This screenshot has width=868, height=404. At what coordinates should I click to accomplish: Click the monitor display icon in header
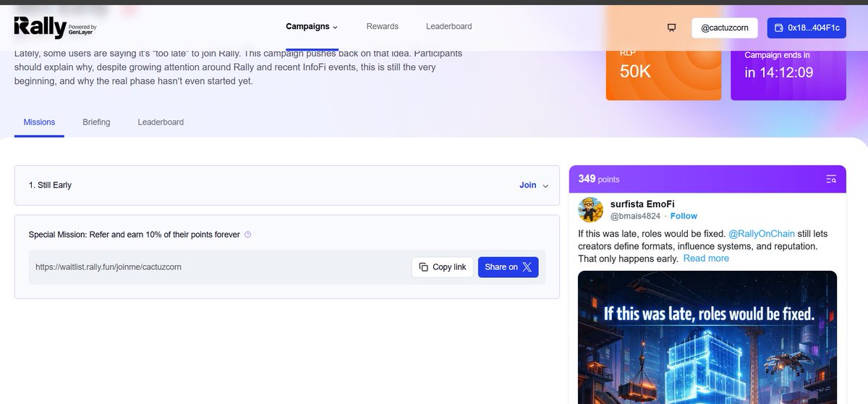[x=671, y=28]
